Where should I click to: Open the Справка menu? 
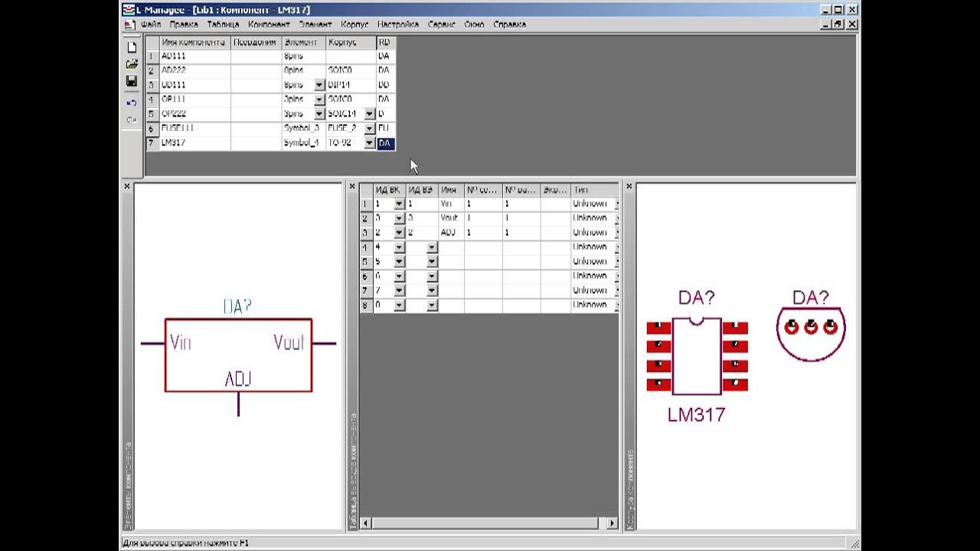(509, 24)
